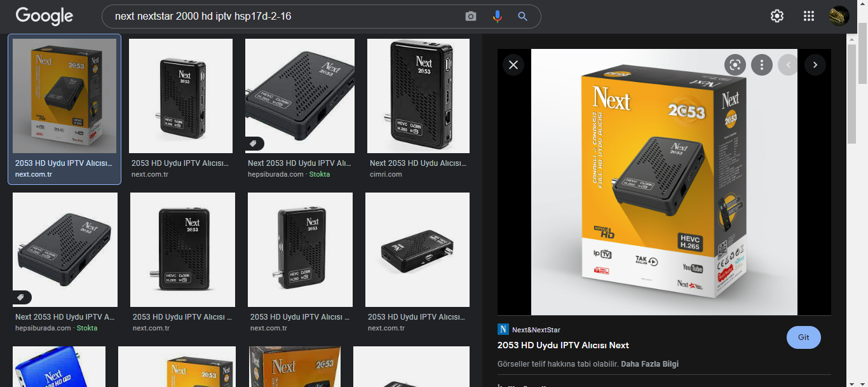Screen dimensions: 868x387
Task: Go to next image in preview
Action: [815, 64]
